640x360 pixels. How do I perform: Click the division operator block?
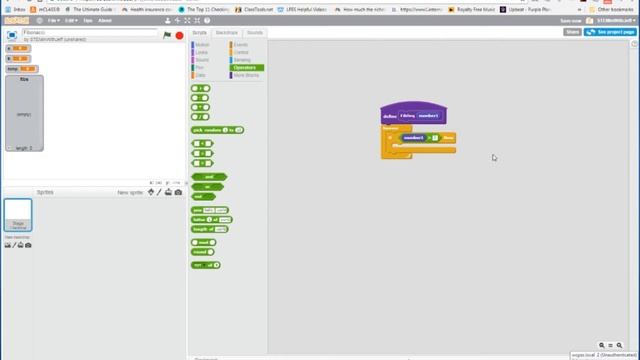[200, 117]
